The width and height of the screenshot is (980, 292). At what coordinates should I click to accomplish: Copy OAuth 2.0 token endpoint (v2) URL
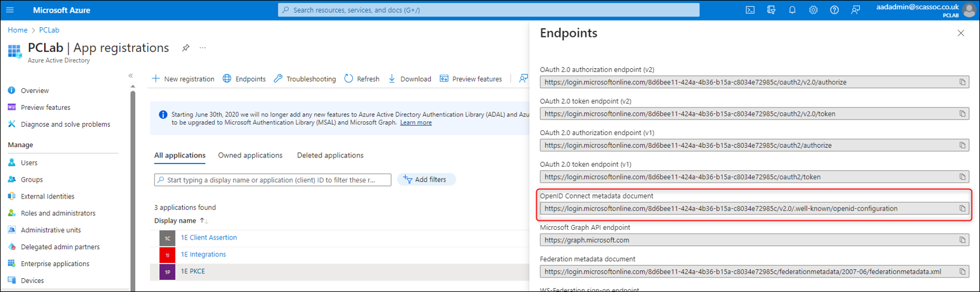[962, 114]
